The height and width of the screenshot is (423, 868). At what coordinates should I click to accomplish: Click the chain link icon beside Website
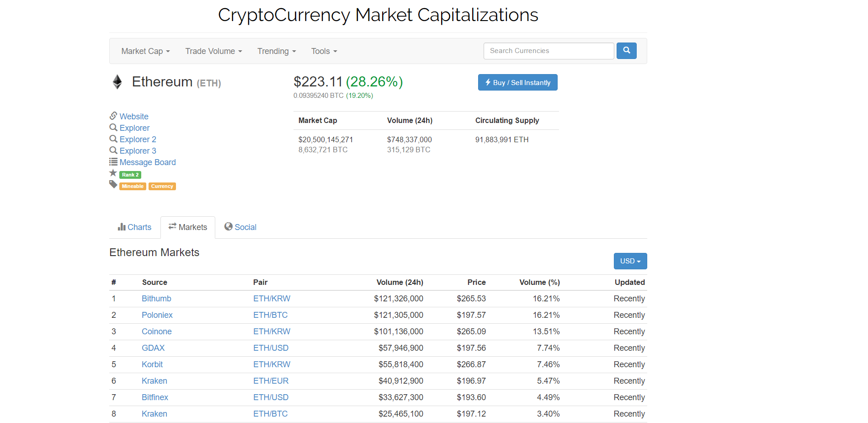[113, 116]
